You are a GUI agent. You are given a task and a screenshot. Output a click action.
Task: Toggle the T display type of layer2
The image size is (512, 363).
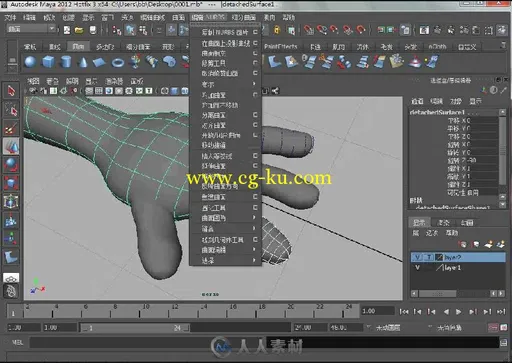(x=429, y=257)
